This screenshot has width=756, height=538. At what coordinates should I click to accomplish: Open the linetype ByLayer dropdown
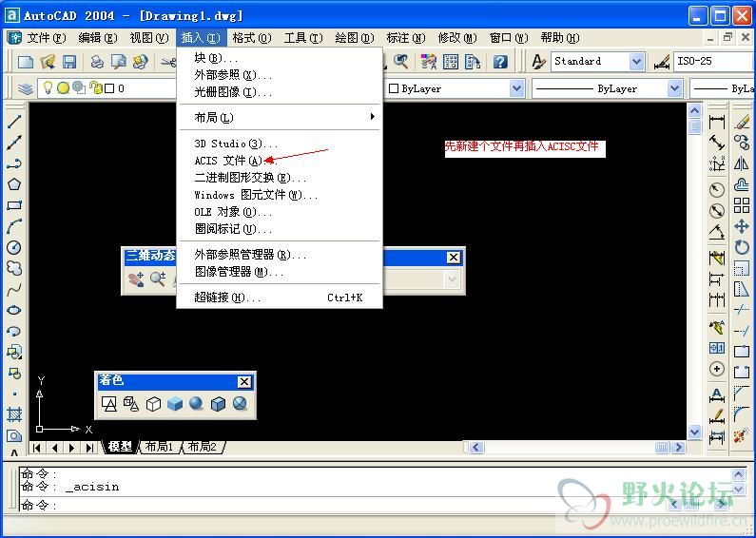tap(674, 88)
